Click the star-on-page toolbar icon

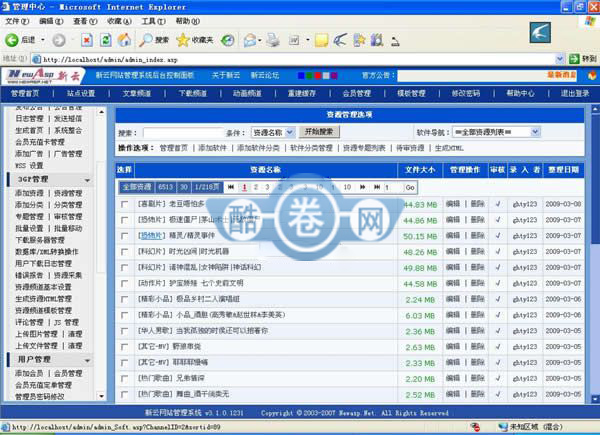pyautogui.click(x=359, y=40)
